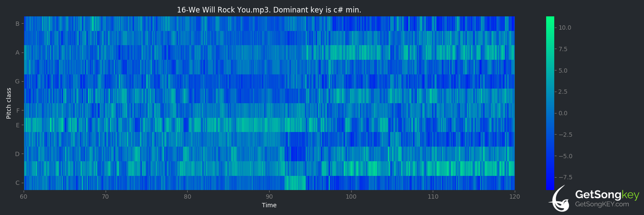The width and height of the screenshot is (644, 215).
Task: Click the x-axis tick label 70
Action: coord(106,196)
